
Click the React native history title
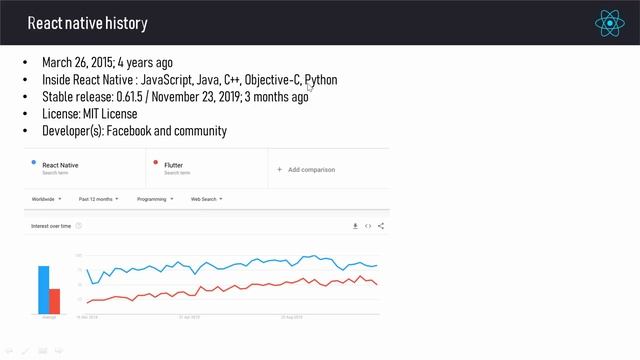tap(87, 23)
